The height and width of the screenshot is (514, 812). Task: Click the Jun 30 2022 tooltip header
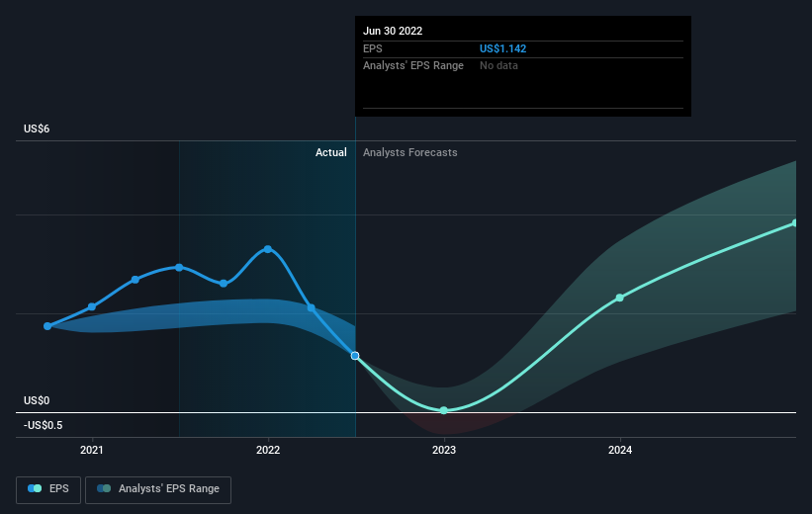[393, 31]
